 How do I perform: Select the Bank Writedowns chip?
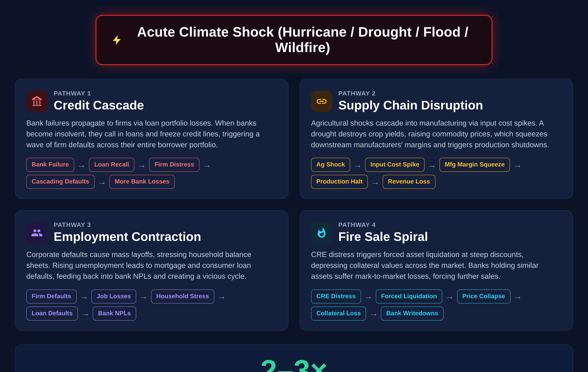pos(412,313)
